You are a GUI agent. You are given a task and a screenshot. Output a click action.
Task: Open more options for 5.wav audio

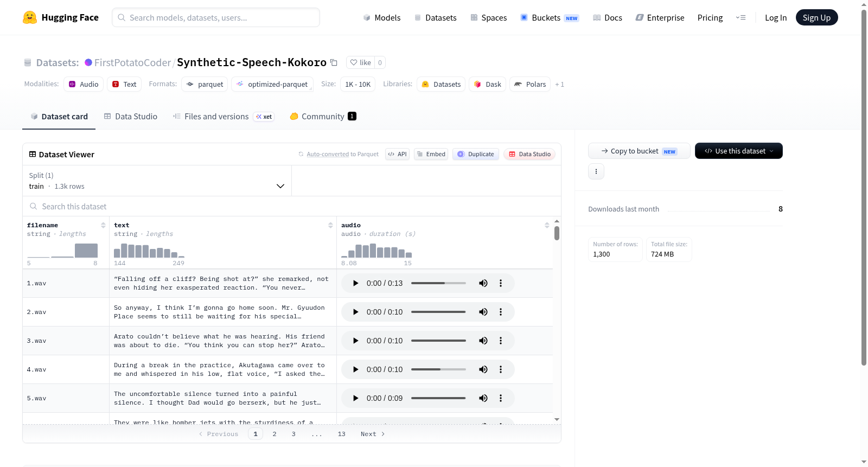coord(501,398)
